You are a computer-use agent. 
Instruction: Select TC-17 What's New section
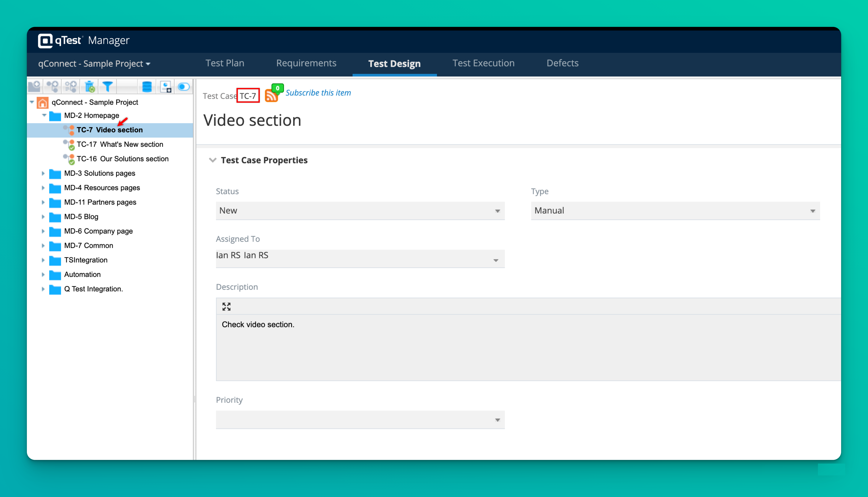(x=119, y=144)
